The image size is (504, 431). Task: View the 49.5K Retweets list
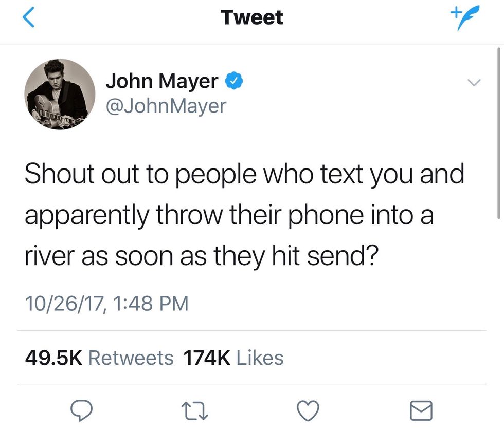click(x=99, y=358)
